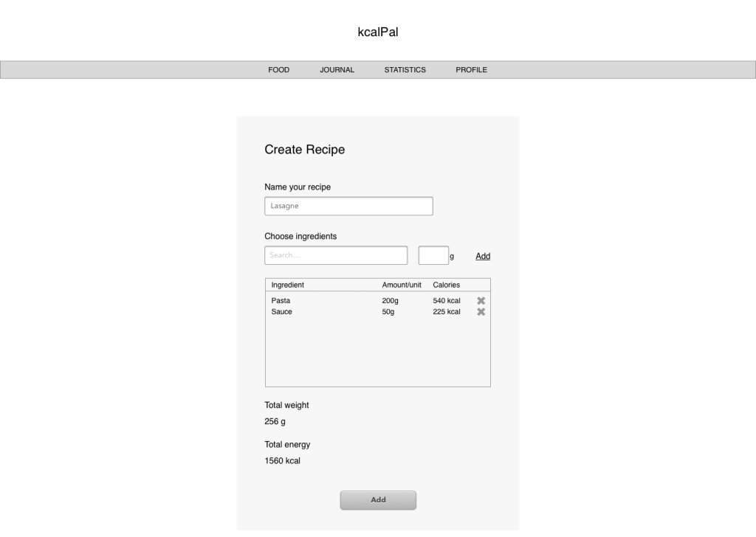Select the Sauce ingredient name
756x537 pixels.
[x=281, y=312]
